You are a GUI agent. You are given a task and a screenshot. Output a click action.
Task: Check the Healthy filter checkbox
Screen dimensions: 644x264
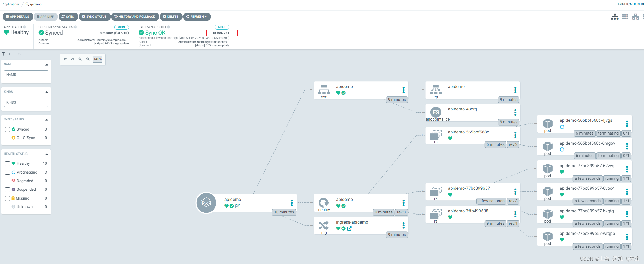tap(7, 164)
